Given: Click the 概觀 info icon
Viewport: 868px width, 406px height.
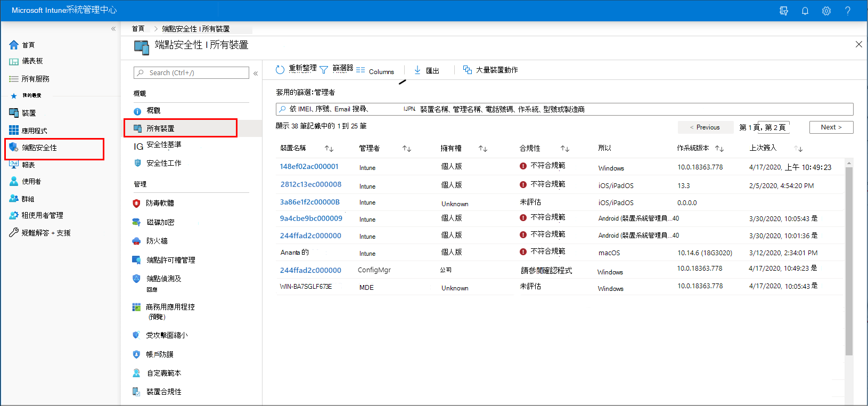Looking at the screenshot, I should (x=137, y=111).
